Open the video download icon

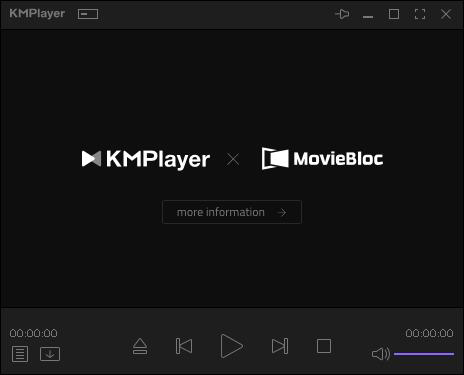click(x=50, y=354)
